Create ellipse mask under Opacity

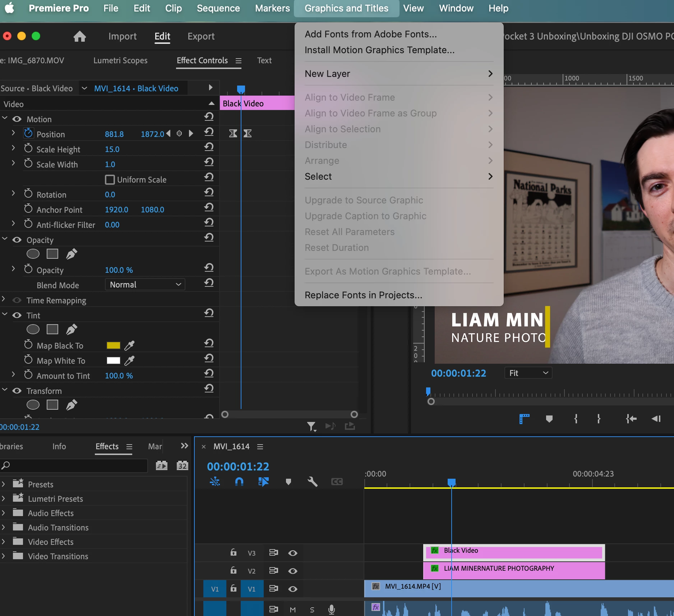click(x=33, y=254)
